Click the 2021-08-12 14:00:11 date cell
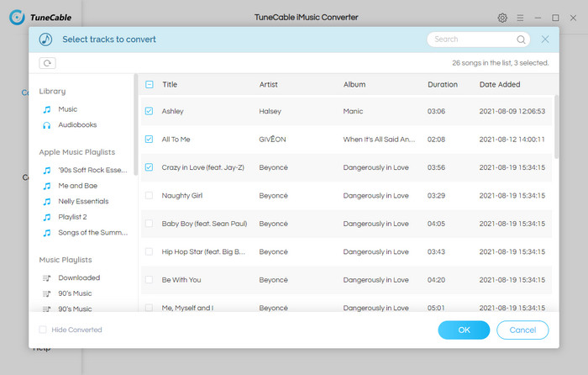Image resolution: width=588 pixels, height=375 pixels. point(512,140)
